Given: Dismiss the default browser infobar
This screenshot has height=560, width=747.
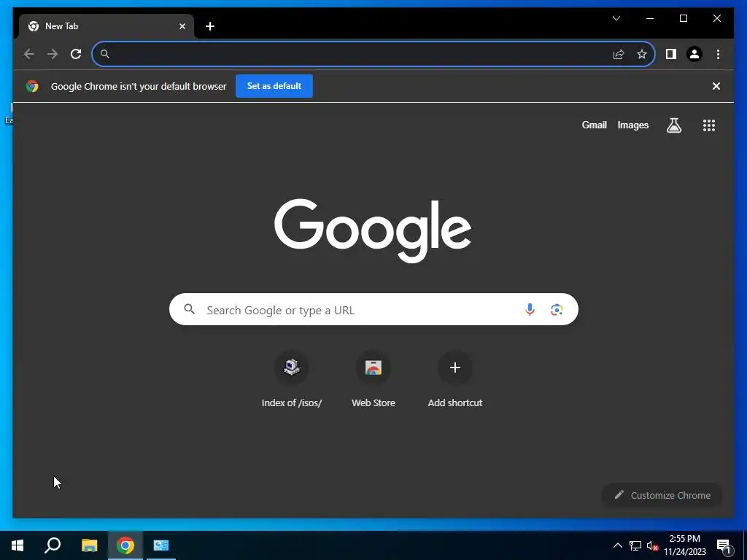Looking at the screenshot, I should coord(716,86).
